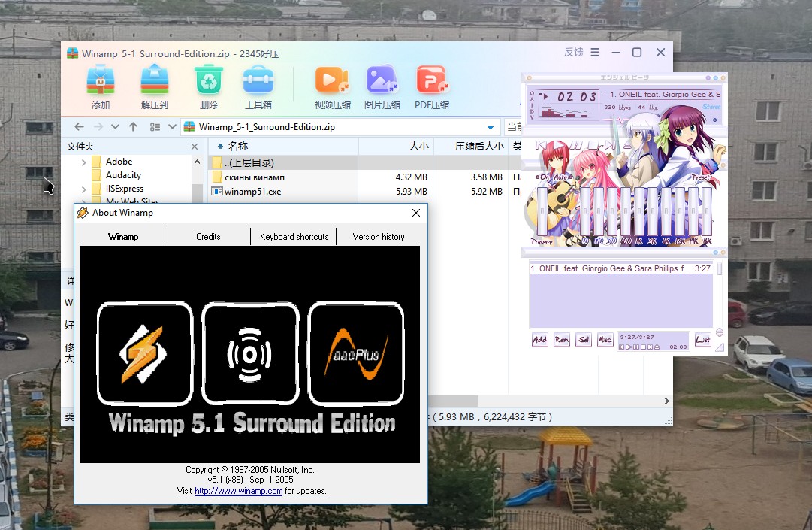Click the 解压到 (Extract to) toolbar icon
Screen dimensions: 812x530
(x=154, y=80)
